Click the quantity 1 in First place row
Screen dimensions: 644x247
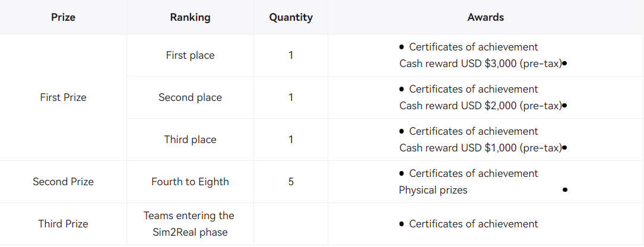291,55
